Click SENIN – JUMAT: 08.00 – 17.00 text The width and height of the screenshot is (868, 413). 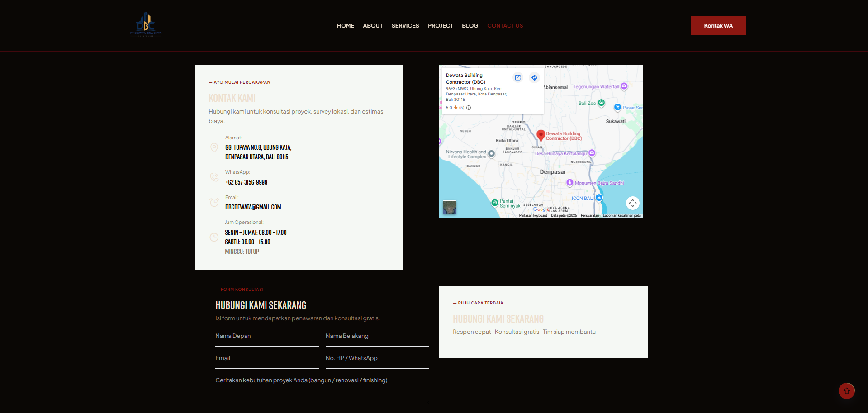(256, 233)
